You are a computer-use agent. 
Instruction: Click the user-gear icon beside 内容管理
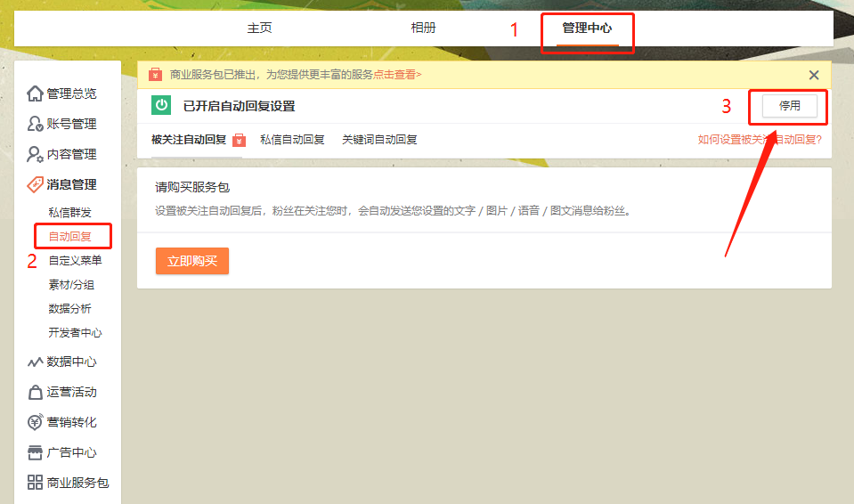click(35, 154)
